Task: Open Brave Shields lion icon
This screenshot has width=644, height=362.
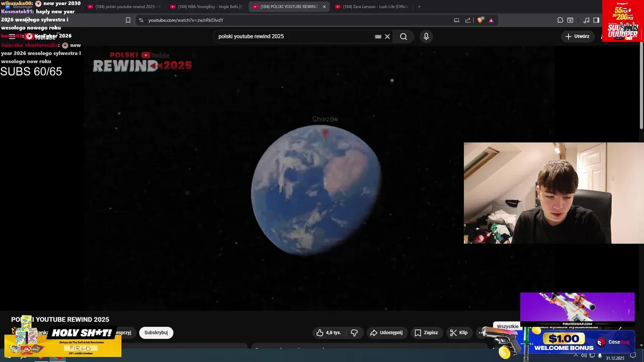Action: pyautogui.click(x=480, y=20)
